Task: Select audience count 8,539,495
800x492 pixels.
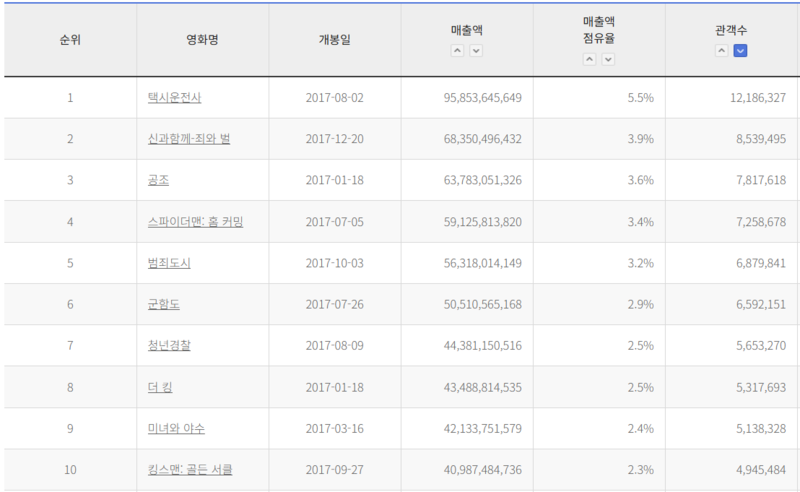Action: click(761, 139)
